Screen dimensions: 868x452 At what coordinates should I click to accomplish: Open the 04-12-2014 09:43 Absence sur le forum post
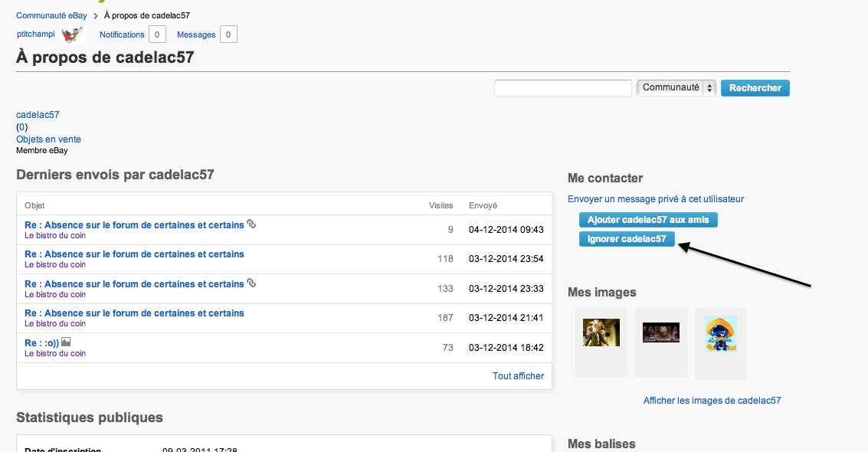pyautogui.click(x=134, y=224)
